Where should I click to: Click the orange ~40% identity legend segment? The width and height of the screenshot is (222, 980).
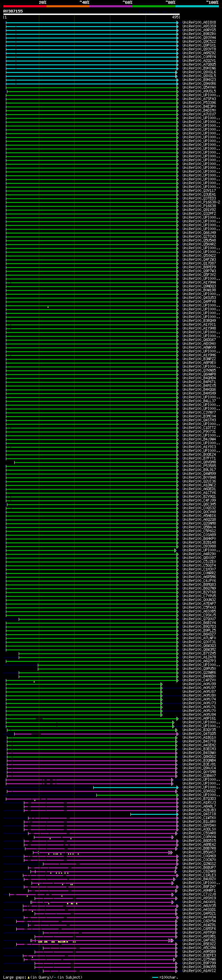tap(68, 6)
